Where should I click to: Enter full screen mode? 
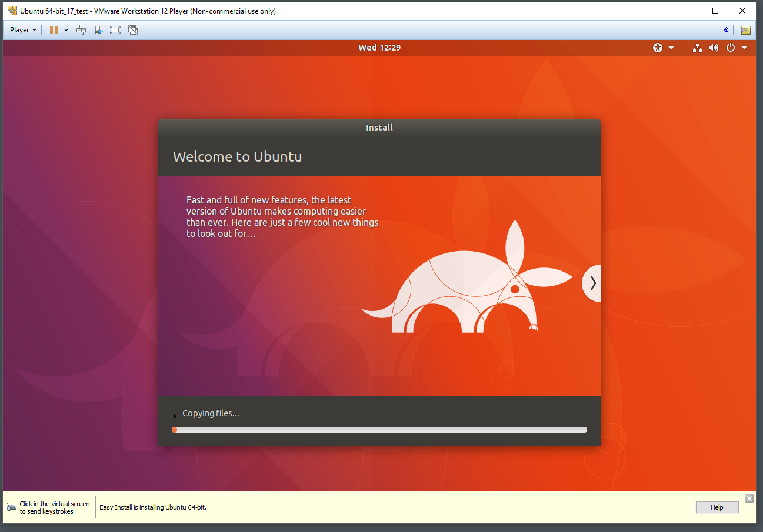point(115,30)
